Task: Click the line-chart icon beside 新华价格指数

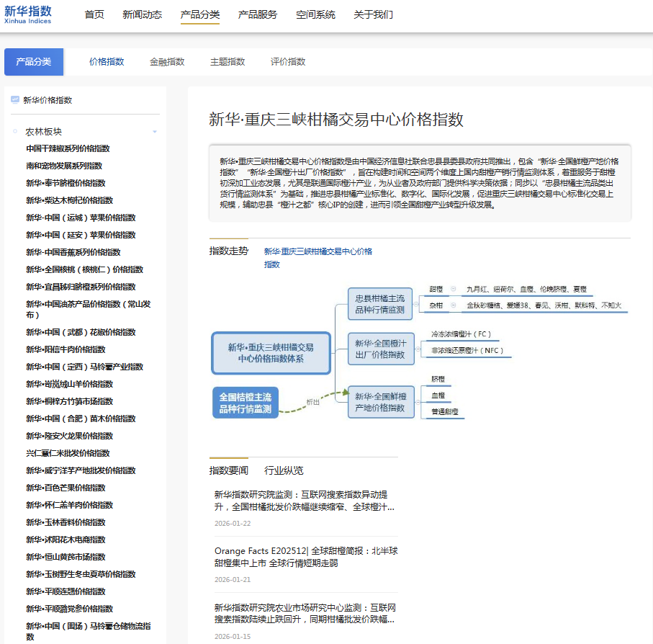Action: (x=14, y=99)
